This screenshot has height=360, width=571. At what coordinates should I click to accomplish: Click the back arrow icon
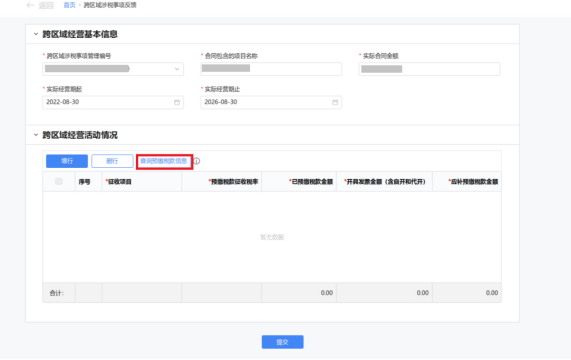[30, 5]
